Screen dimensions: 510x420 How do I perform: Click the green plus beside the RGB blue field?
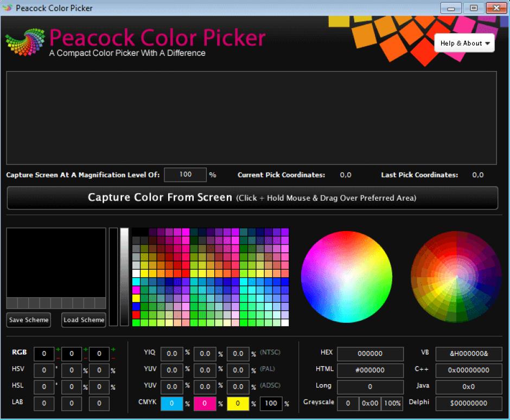tap(113, 349)
